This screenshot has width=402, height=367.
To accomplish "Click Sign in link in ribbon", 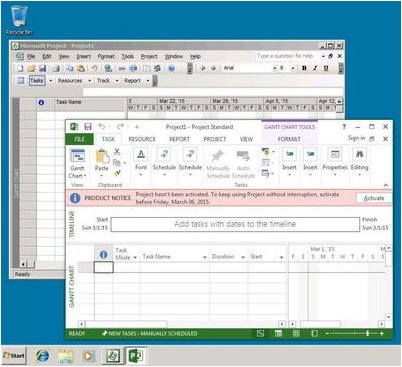I will click(x=356, y=138).
